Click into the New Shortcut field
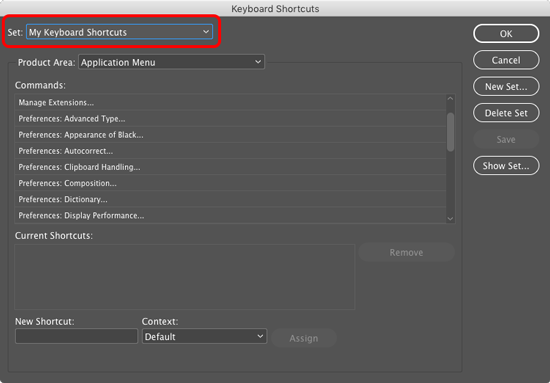This screenshot has width=550, height=383. pyautogui.click(x=76, y=336)
